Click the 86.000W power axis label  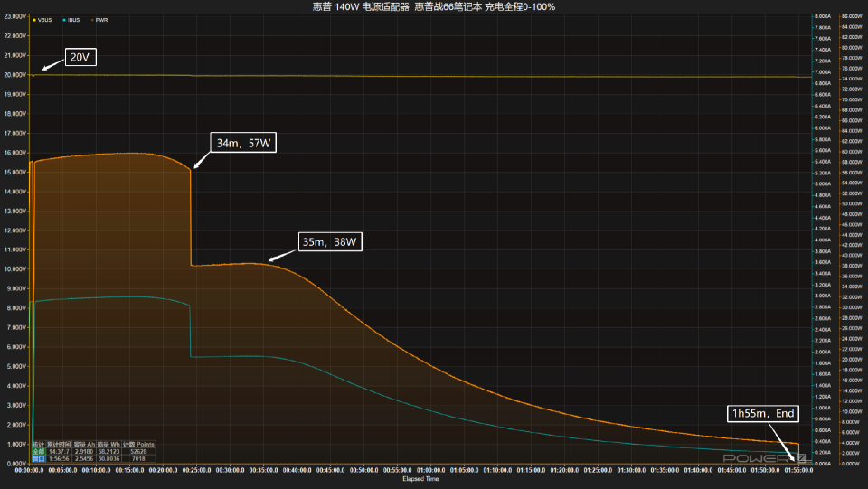(x=852, y=16)
